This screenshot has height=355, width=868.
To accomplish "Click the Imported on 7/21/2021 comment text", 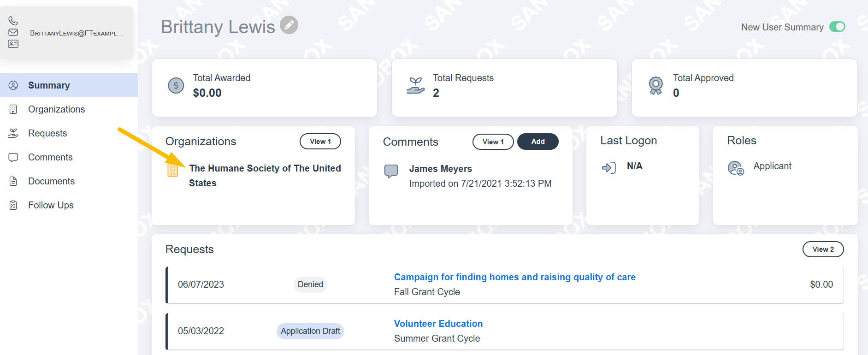I will pos(480,183).
